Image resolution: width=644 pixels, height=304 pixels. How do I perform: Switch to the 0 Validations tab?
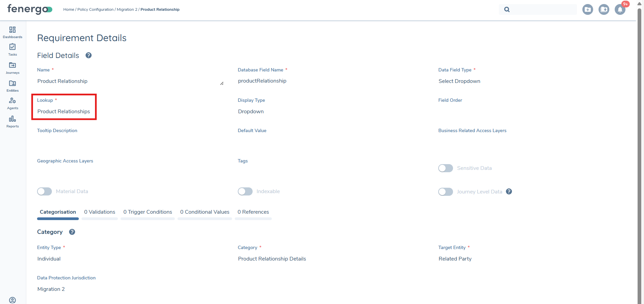pos(99,212)
